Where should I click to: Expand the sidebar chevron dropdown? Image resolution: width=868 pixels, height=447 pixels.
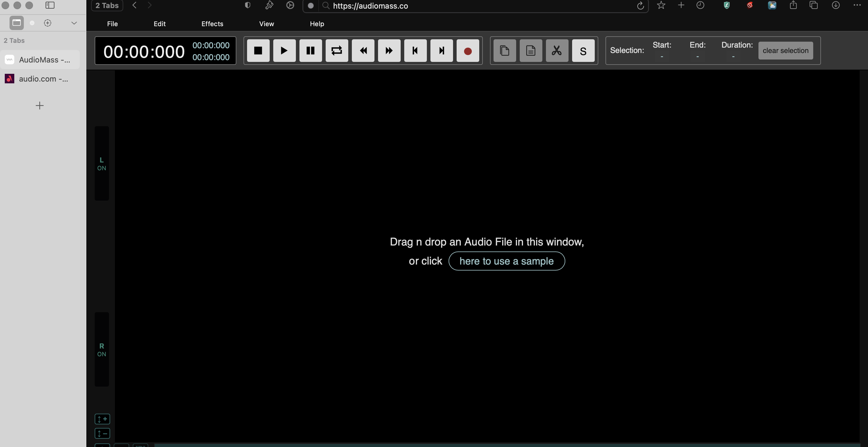point(74,23)
